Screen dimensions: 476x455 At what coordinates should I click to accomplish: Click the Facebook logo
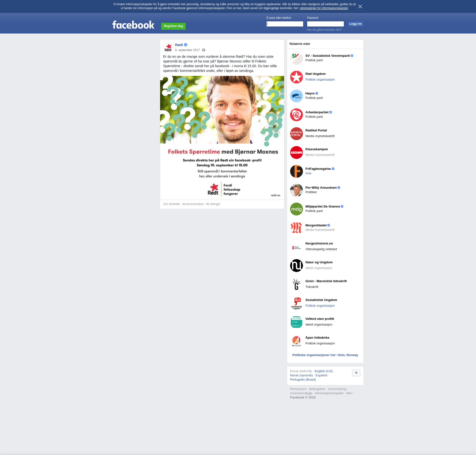[133, 25]
